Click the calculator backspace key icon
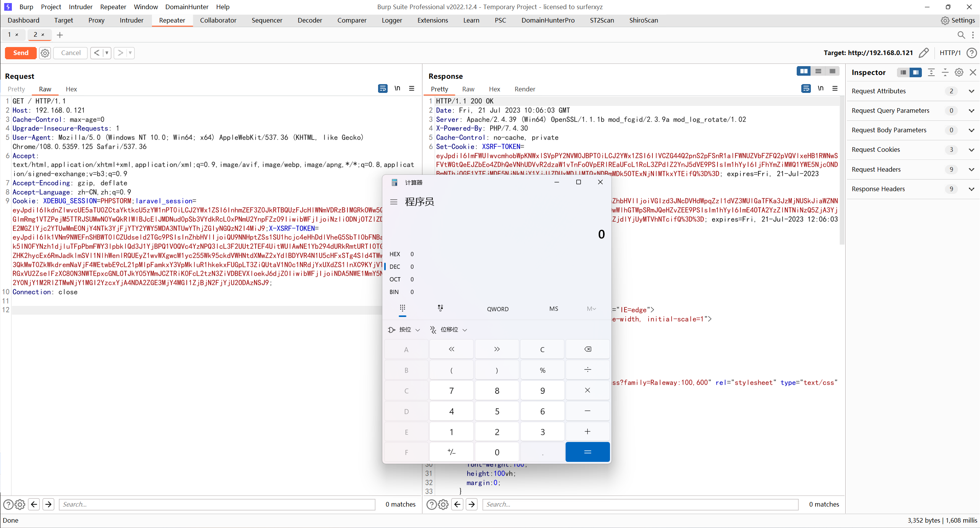Viewport: 980px width, 528px height. (x=587, y=349)
